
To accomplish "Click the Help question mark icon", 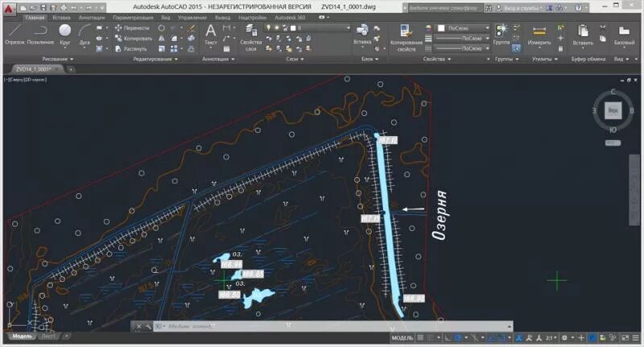I will tap(578, 8).
